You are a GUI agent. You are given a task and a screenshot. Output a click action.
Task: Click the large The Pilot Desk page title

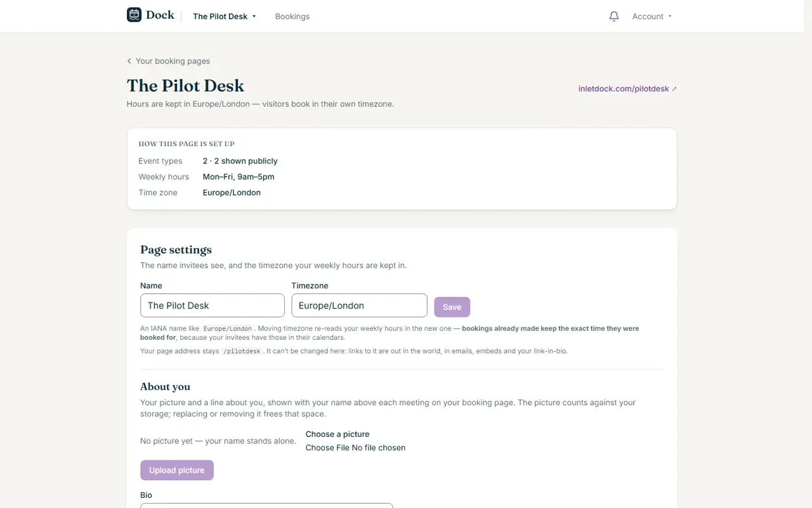pos(185,86)
